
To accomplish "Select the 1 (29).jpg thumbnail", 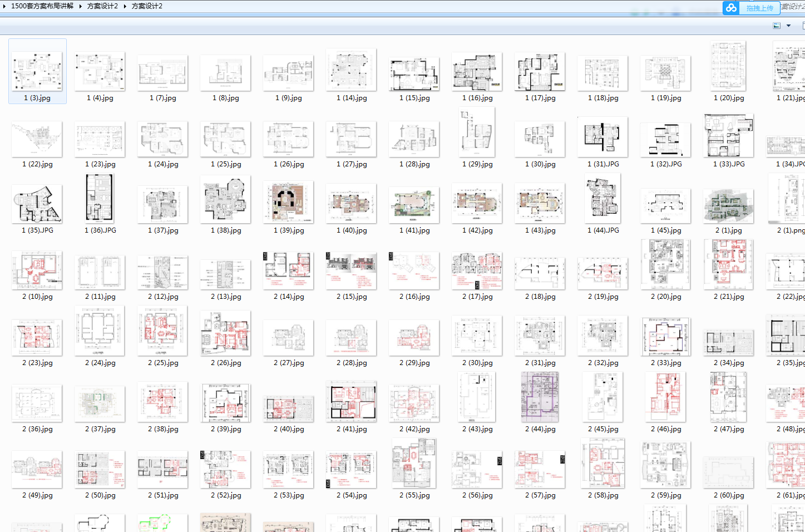I will click(477, 132).
